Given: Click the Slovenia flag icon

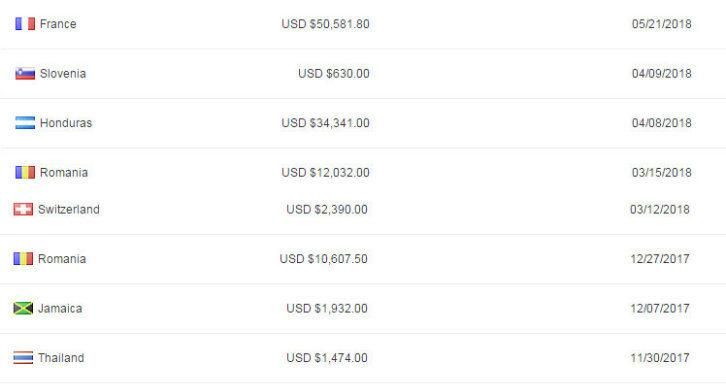Looking at the screenshot, I should click(25, 74).
